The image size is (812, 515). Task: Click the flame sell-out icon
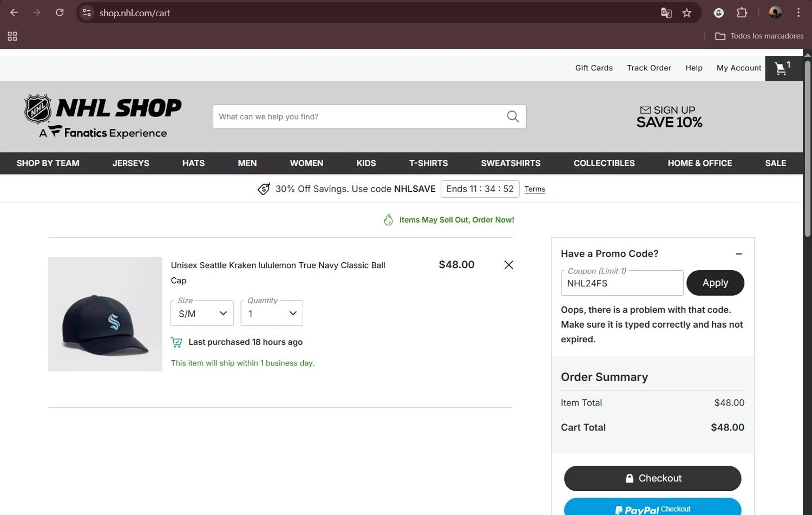[388, 220]
